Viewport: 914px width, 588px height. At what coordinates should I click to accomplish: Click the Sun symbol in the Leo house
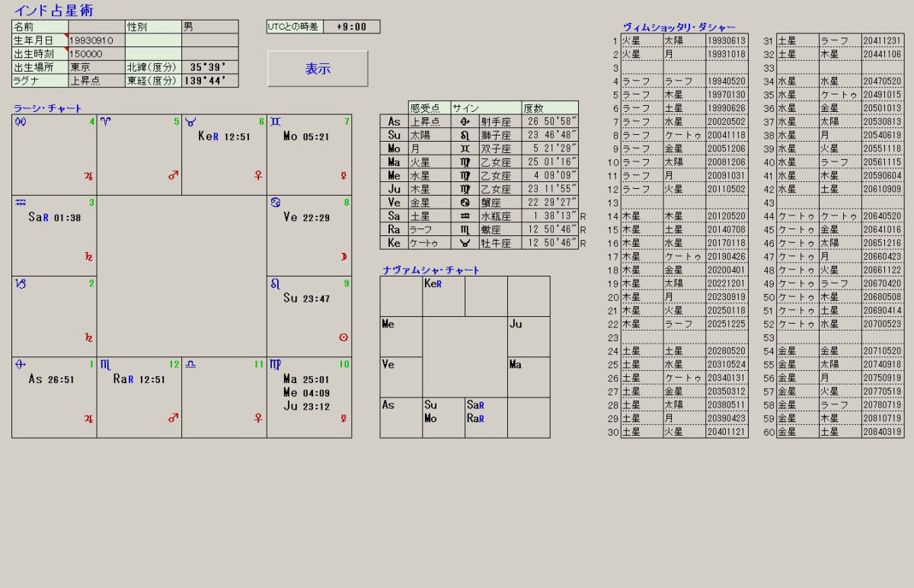tap(344, 337)
